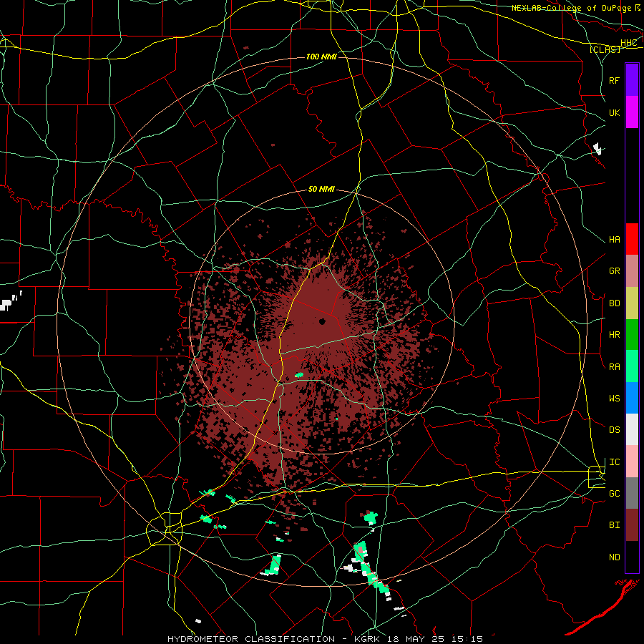Click the GR legend label

(x=615, y=271)
